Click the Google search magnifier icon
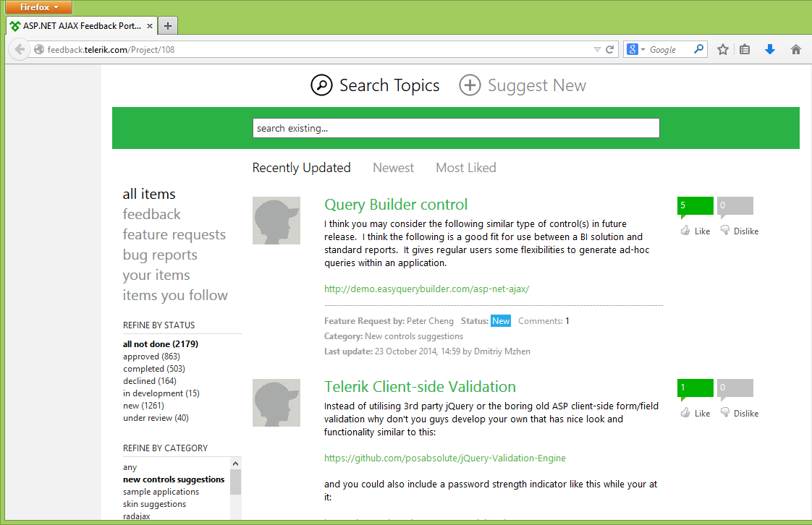Image resolution: width=812 pixels, height=525 pixels. pos(698,49)
